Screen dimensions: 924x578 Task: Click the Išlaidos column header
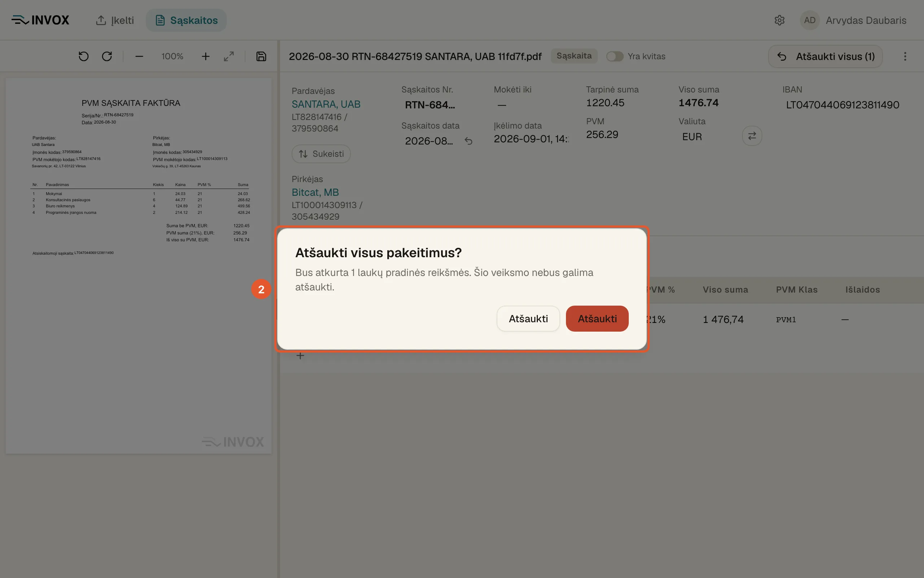pyautogui.click(x=863, y=290)
